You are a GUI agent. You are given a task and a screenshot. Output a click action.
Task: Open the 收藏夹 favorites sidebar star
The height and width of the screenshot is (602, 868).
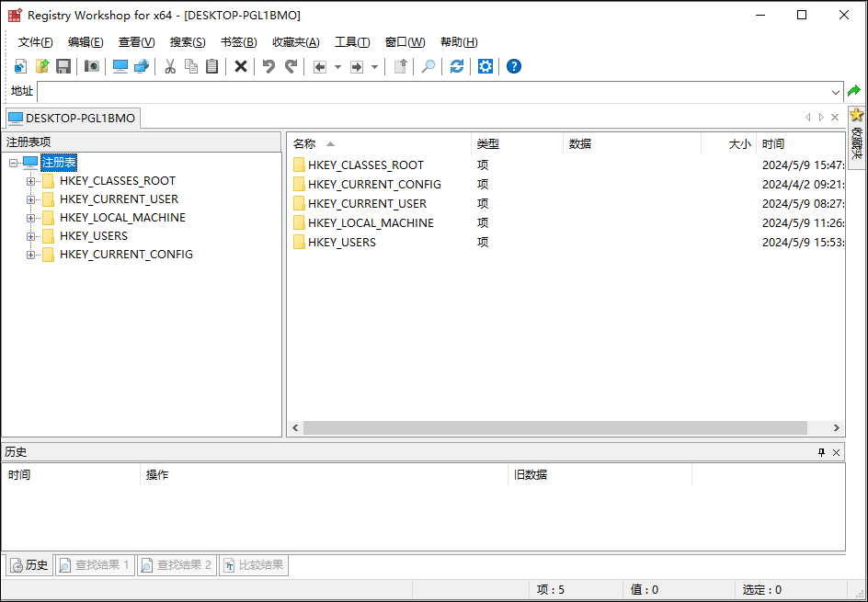coord(857,115)
